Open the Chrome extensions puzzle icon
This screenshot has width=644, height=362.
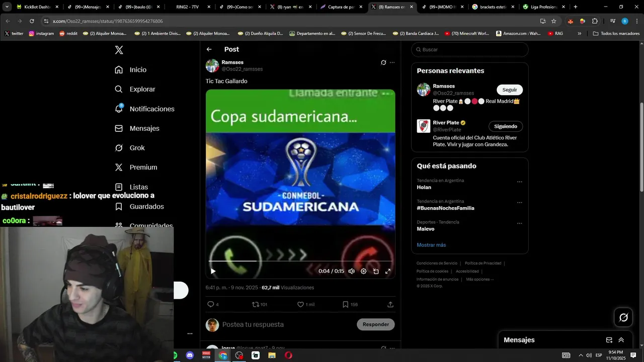(595, 21)
